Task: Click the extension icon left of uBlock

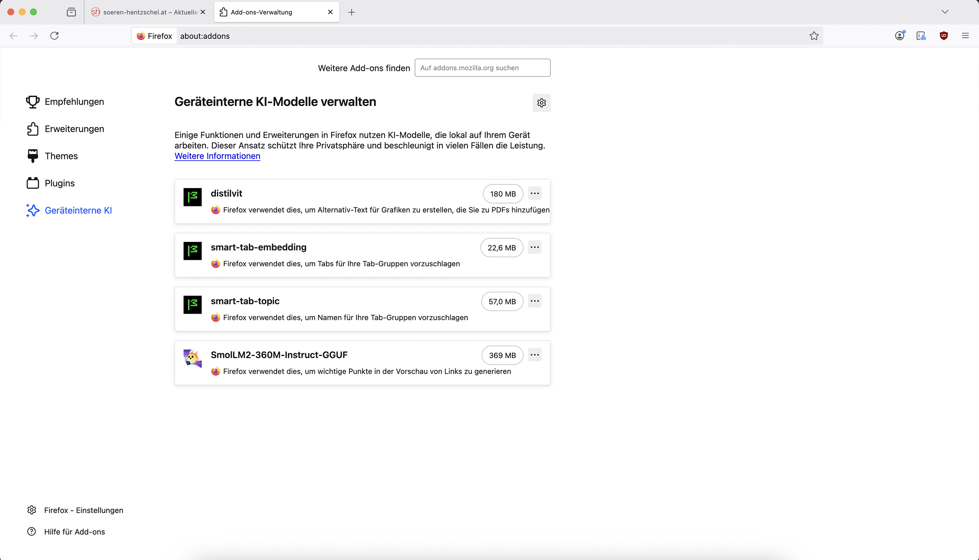Action: pos(921,36)
